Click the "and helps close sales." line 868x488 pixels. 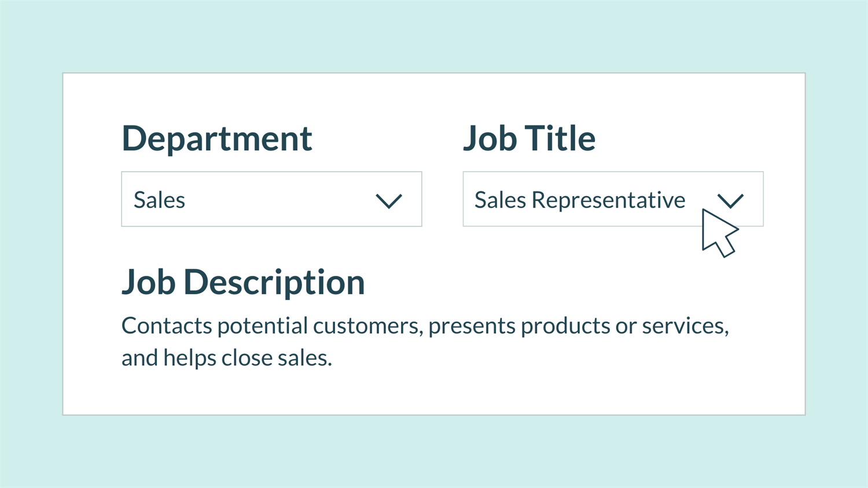pyautogui.click(x=226, y=358)
